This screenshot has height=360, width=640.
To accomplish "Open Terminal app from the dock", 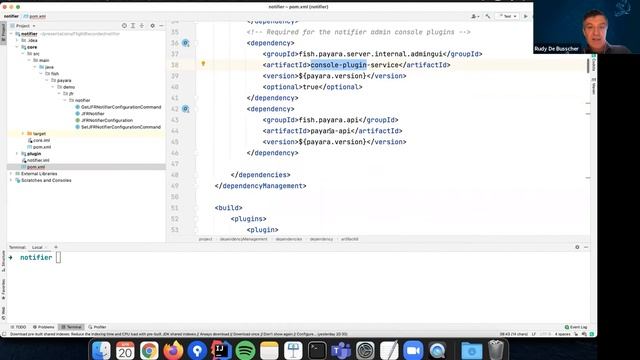I will [x=317, y=350].
